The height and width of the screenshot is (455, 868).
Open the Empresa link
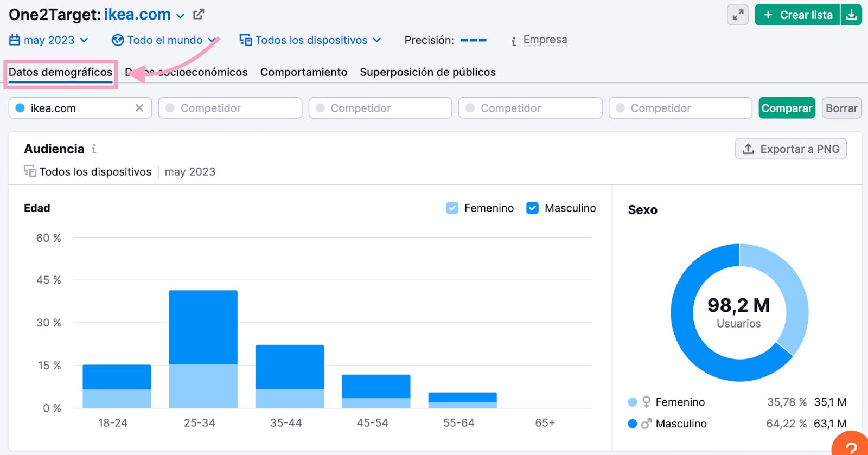point(545,40)
